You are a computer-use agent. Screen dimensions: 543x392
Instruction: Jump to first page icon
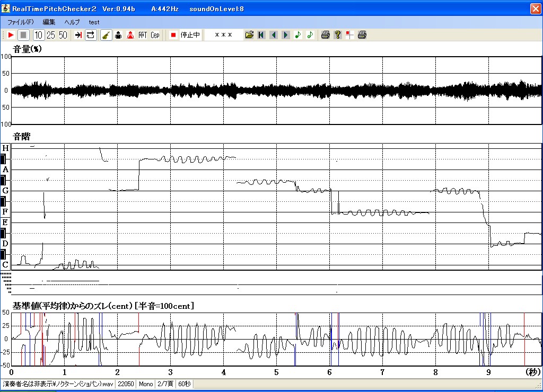click(261, 35)
